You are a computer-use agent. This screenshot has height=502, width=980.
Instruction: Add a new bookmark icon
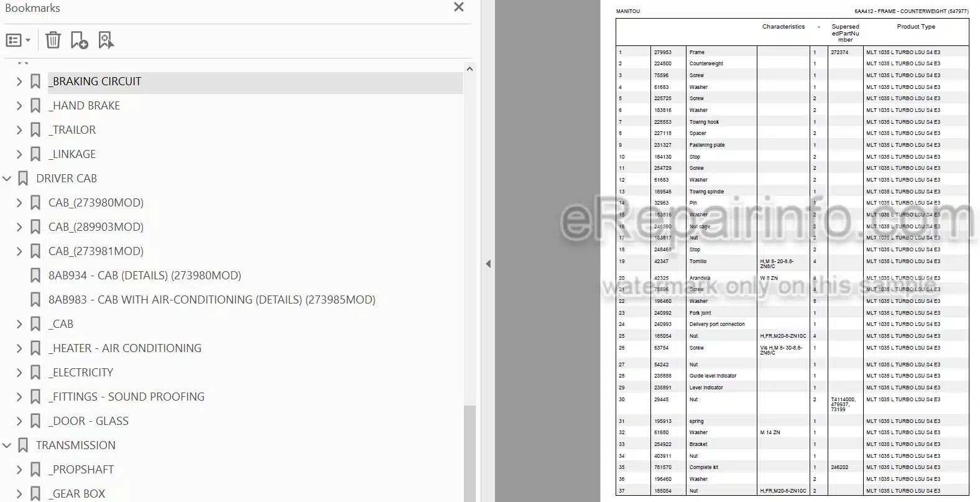tap(79, 40)
